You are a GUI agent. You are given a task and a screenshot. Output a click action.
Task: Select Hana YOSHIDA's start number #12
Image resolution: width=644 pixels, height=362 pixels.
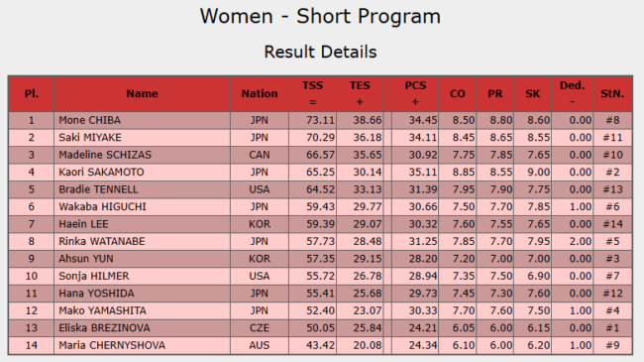[612, 294]
